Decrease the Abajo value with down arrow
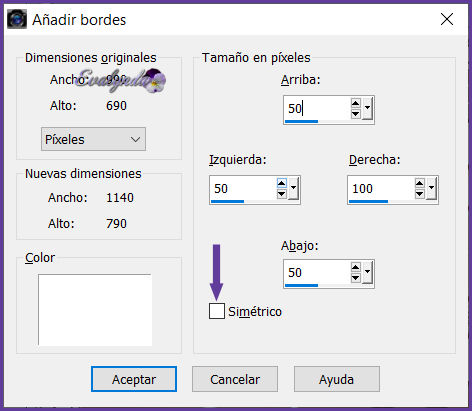This screenshot has width=472, height=411. [x=356, y=278]
